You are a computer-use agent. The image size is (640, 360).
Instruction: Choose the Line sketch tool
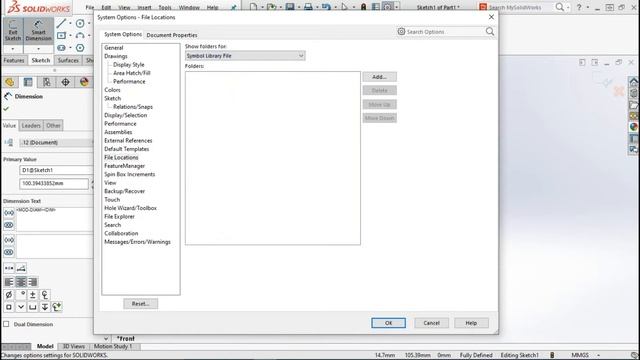(x=61, y=23)
